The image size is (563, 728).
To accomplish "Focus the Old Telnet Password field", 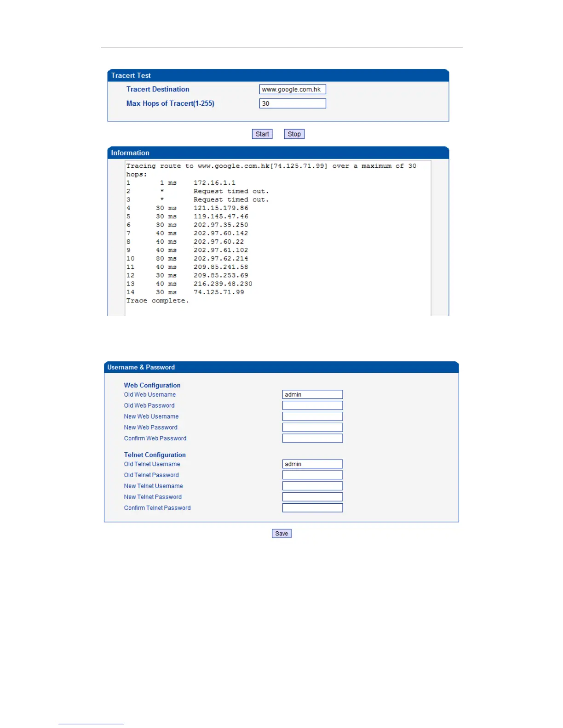I will point(312,475).
